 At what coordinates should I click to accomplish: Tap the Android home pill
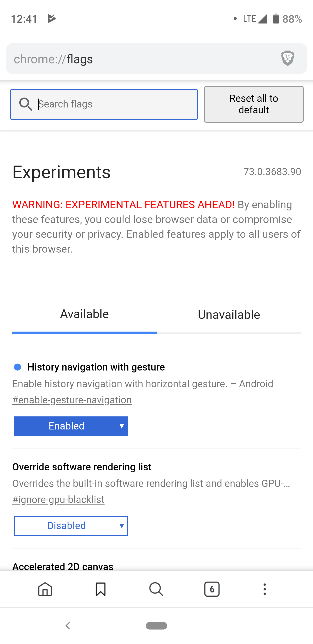pyautogui.click(x=156, y=626)
